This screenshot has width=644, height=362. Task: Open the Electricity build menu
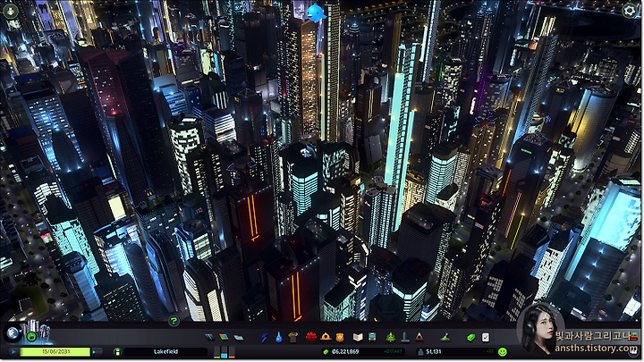[265, 337]
